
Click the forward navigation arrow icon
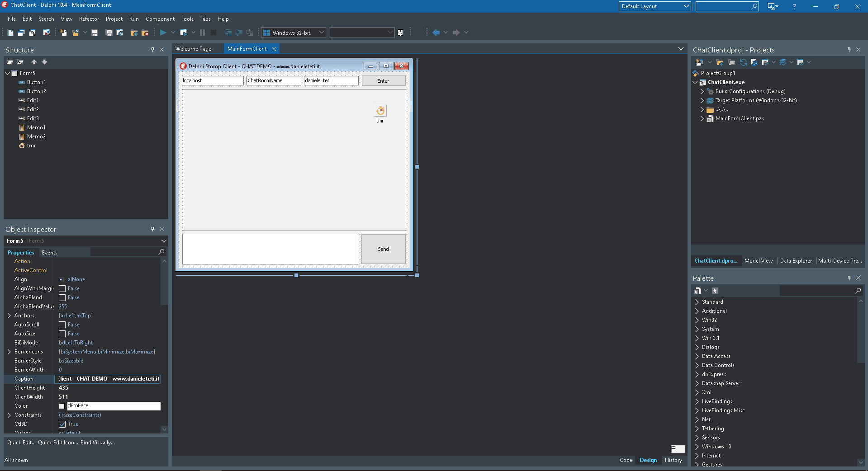point(456,33)
